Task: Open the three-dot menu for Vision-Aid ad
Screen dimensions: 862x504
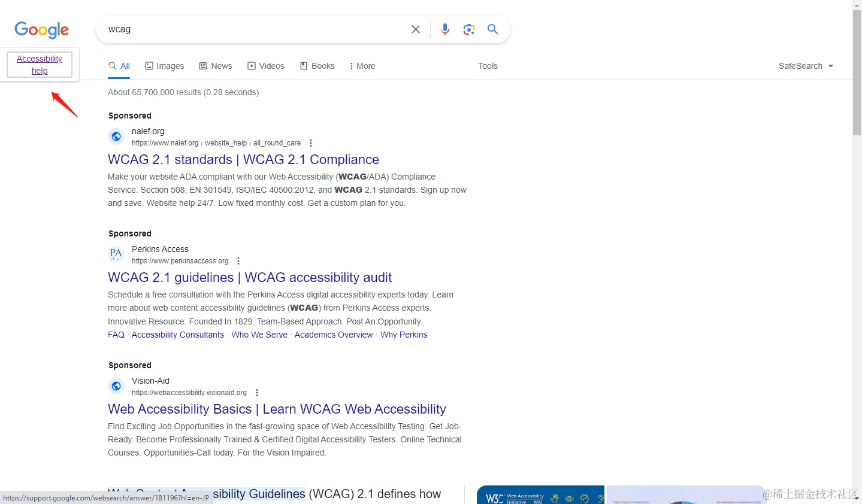Action: tap(257, 393)
